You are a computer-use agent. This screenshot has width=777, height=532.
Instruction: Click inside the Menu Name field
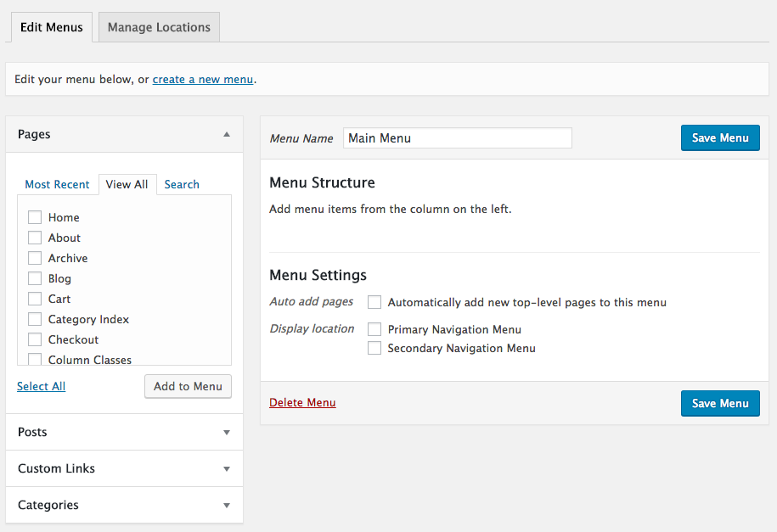point(457,137)
